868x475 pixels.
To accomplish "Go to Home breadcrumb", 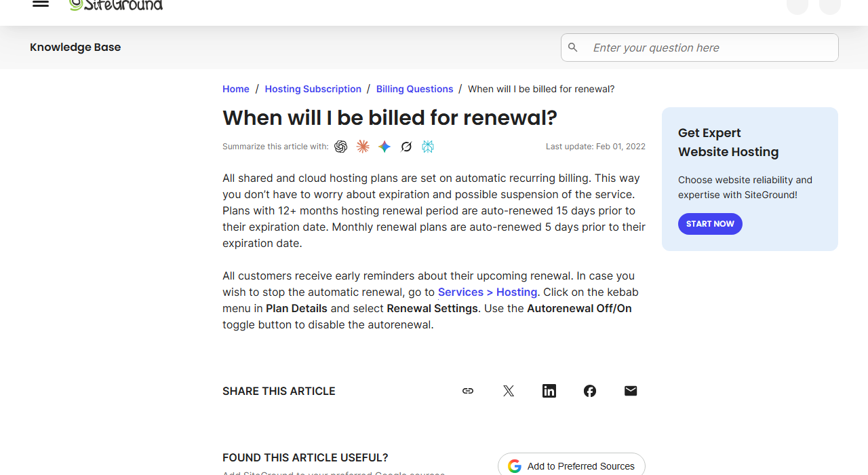I will pyautogui.click(x=236, y=89).
